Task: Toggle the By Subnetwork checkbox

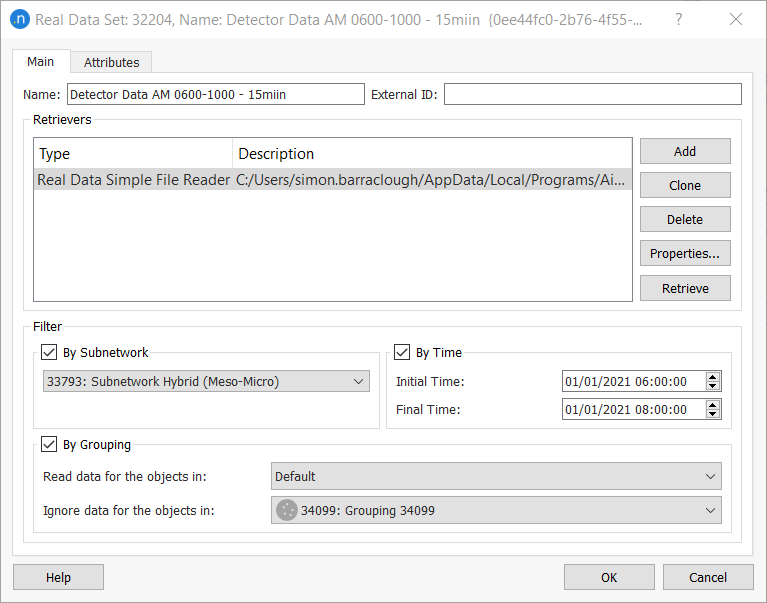Action: (x=49, y=352)
